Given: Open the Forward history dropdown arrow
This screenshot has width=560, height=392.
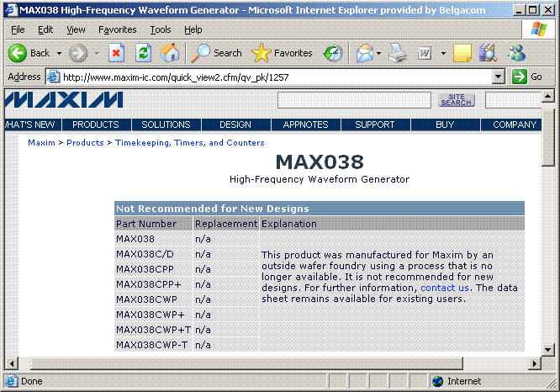Looking at the screenshot, I should pos(98,54).
